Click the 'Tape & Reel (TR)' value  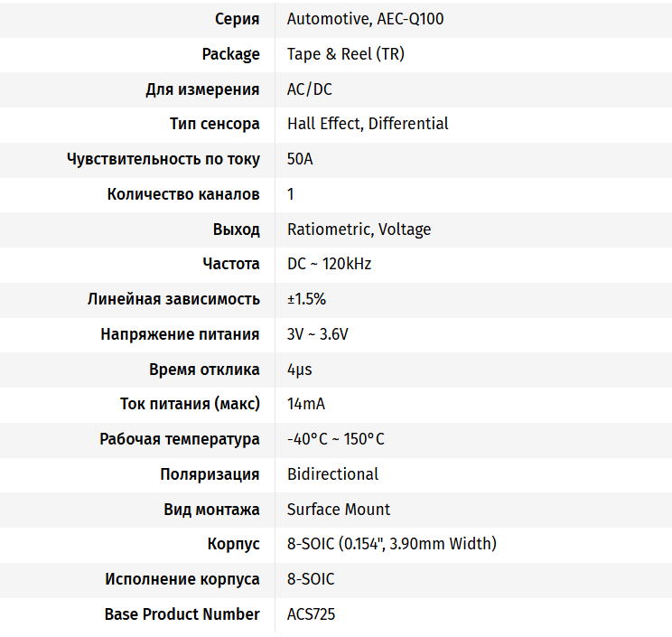[345, 54]
